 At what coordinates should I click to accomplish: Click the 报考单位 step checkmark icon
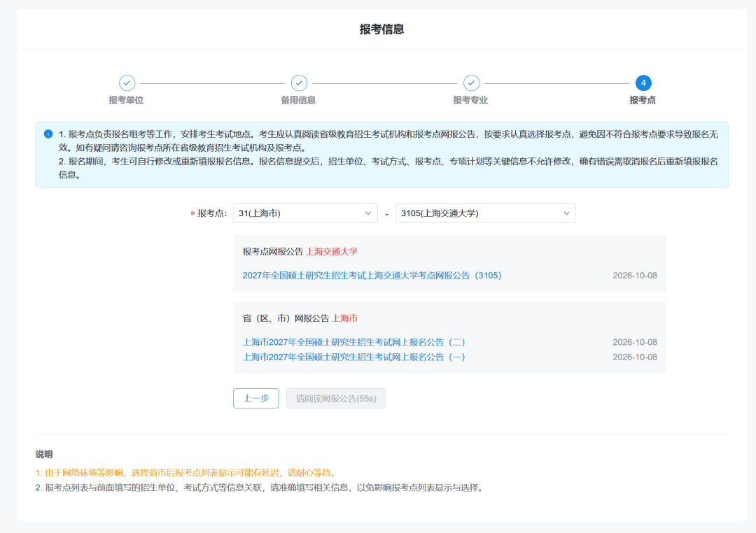point(127,83)
